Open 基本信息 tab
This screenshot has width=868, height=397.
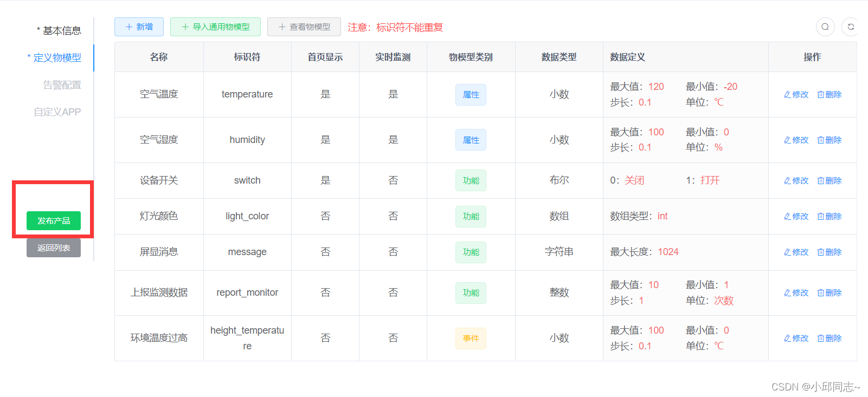click(59, 31)
